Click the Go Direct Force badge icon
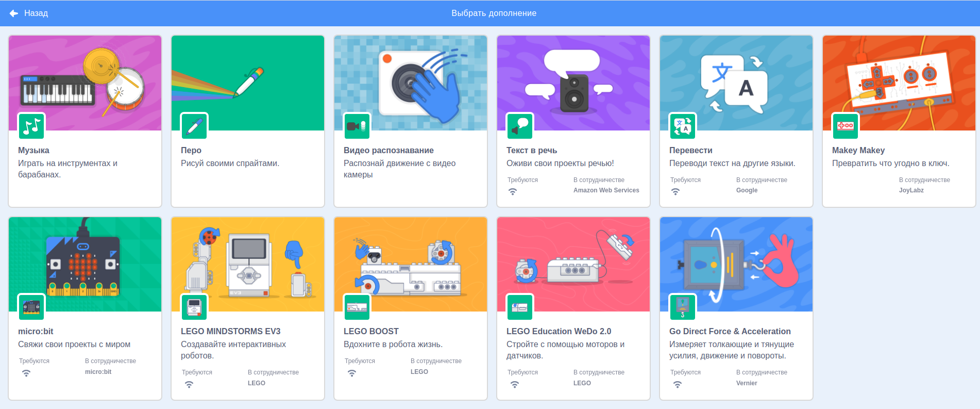 (x=683, y=307)
